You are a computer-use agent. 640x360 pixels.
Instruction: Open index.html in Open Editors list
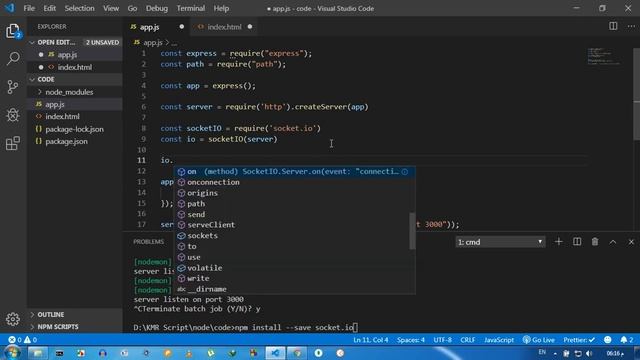(x=75, y=67)
